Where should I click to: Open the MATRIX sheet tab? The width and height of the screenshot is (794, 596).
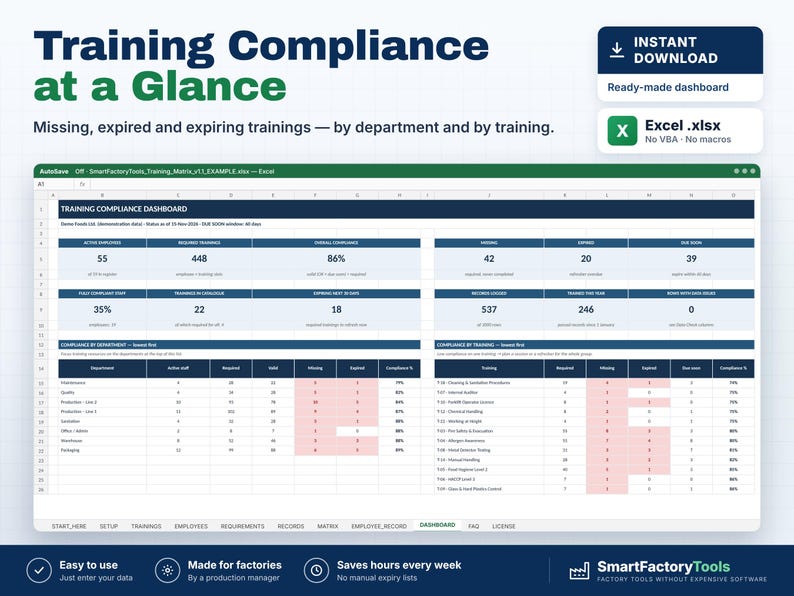(x=328, y=527)
